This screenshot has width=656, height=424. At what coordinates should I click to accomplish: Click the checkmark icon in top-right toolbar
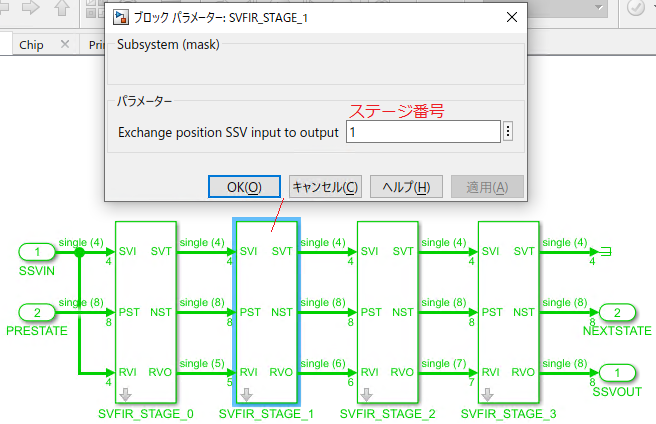coord(636,7)
